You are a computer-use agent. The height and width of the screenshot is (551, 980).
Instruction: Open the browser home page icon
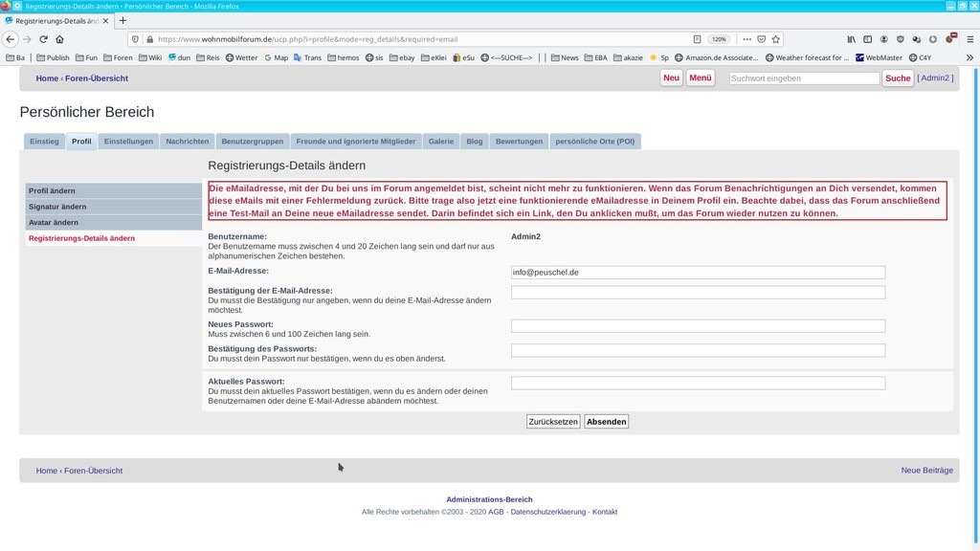pos(60,38)
